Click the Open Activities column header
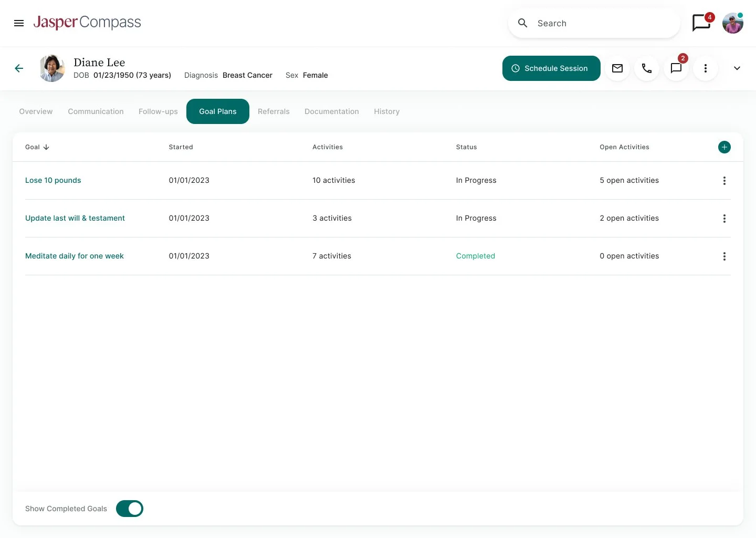The image size is (756, 538). (x=624, y=147)
